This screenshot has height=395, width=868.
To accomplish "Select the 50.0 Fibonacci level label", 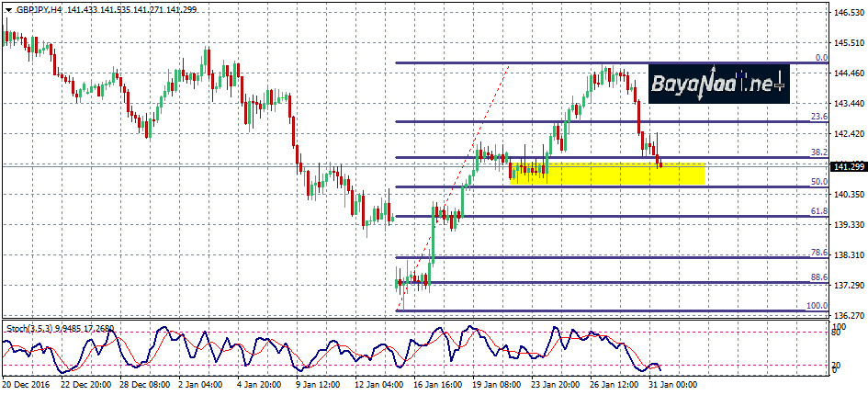I will pyautogui.click(x=819, y=182).
